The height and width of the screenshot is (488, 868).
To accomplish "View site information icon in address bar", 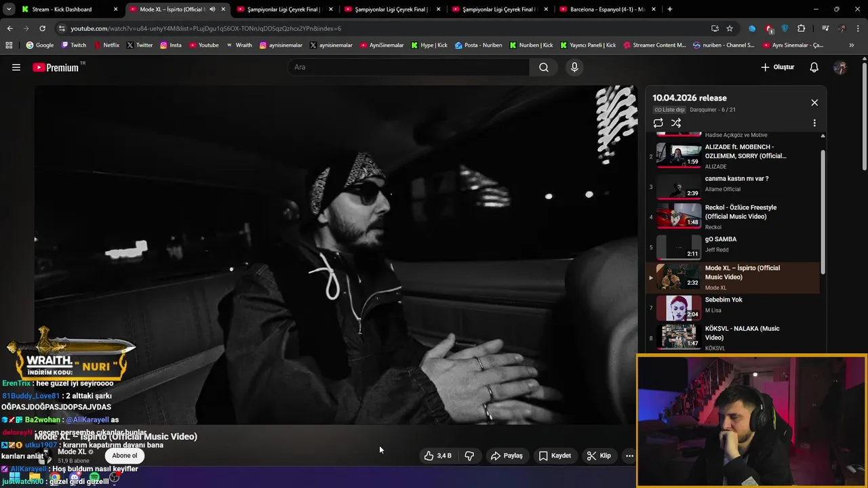I will 62,28.
